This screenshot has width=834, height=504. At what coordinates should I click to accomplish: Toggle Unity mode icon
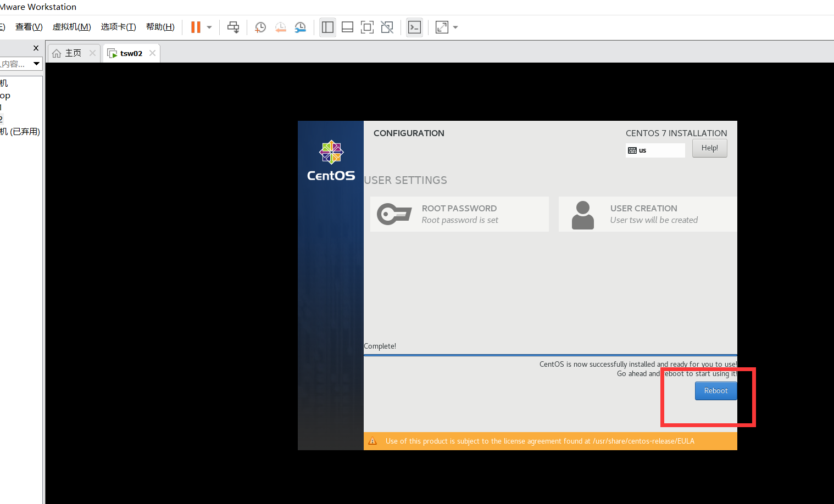click(x=387, y=27)
